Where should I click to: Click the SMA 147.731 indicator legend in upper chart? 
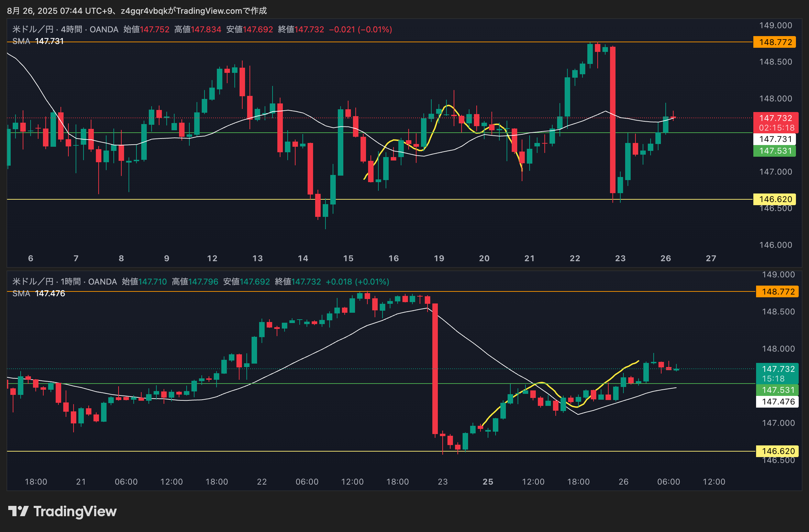tap(38, 41)
